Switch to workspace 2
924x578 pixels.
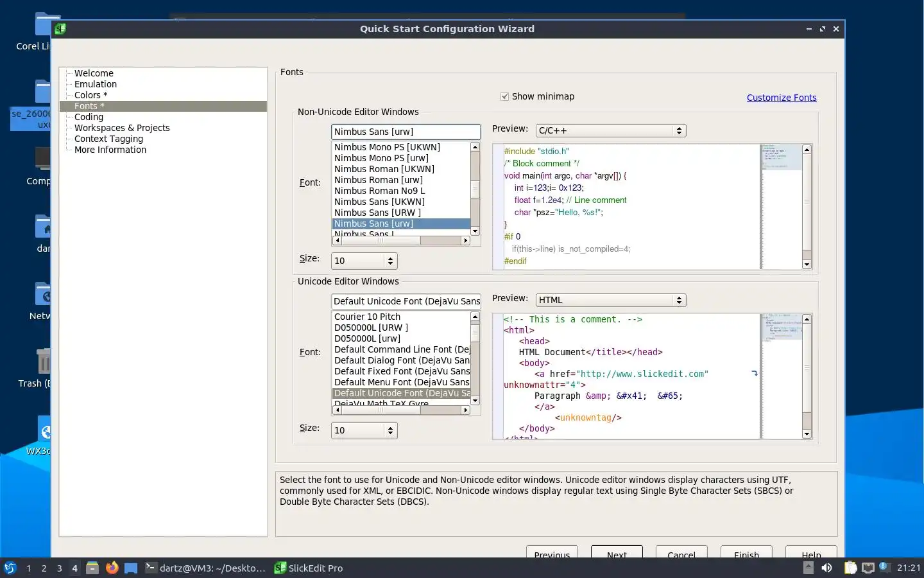click(44, 568)
